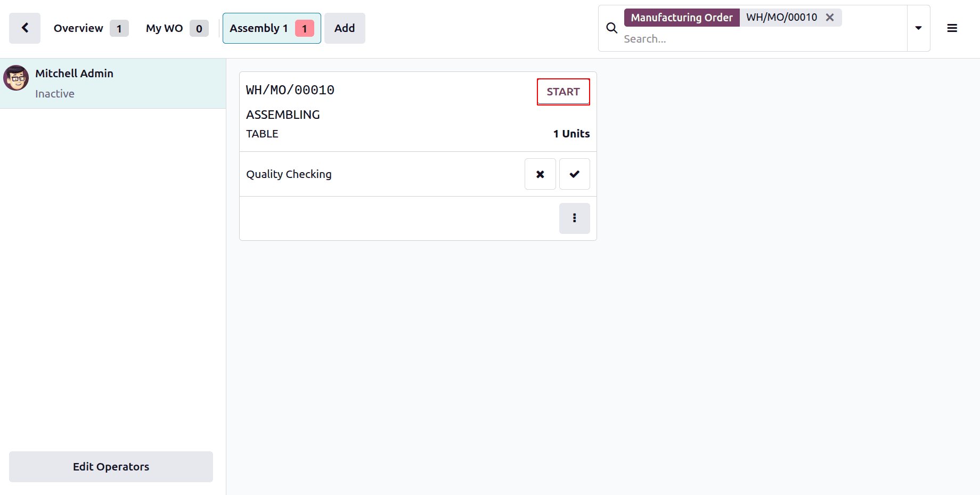
Task: Focus the Search input field
Action: [x=762, y=39]
